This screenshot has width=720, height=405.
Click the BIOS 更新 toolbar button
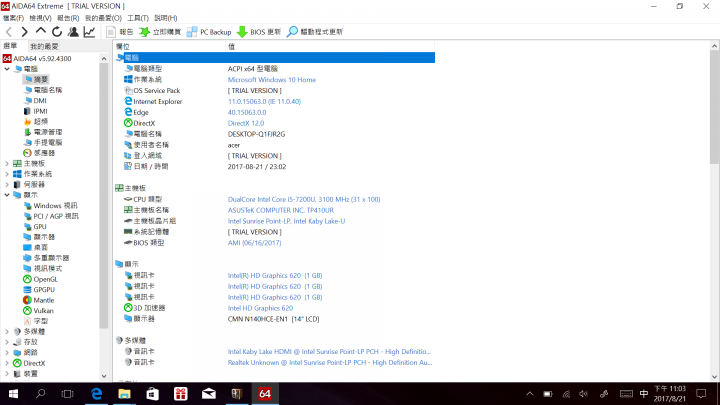[x=259, y=32]
